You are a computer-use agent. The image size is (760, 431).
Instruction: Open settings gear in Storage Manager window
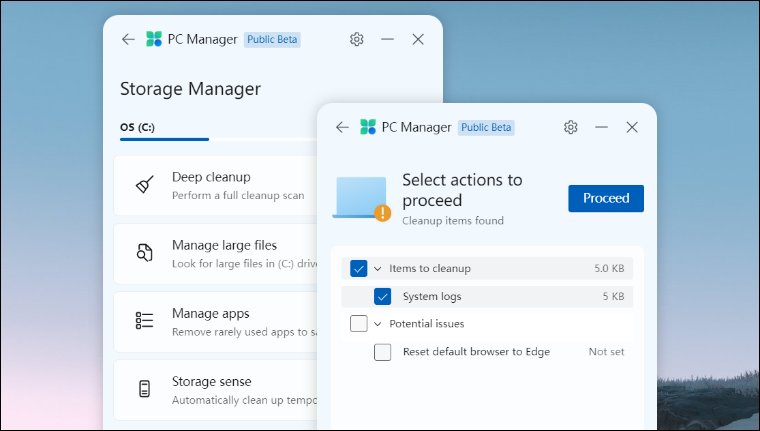(x=357, y=39)
